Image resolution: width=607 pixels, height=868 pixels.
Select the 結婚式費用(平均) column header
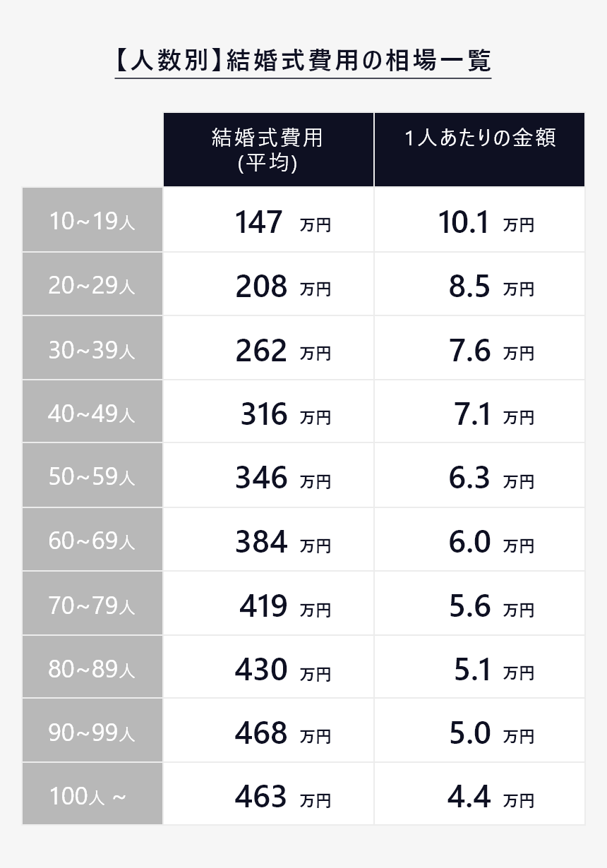tap(268, 150)
